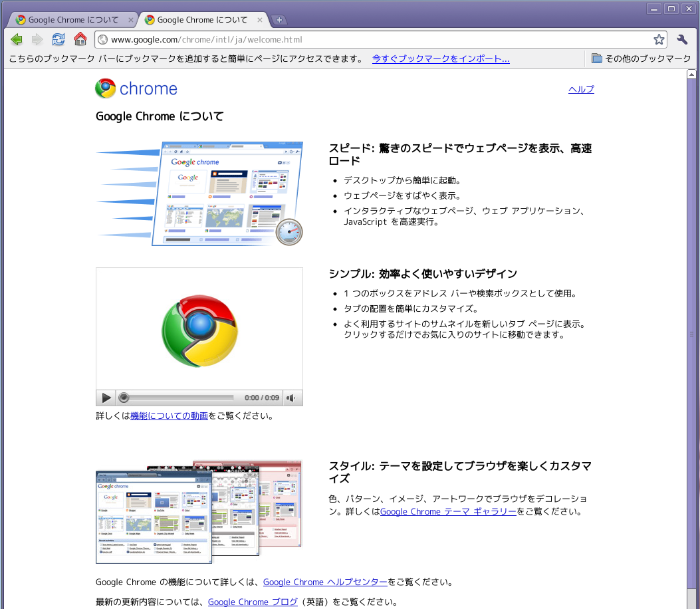
Task: Click the address bar URL field
Action: pos(372,39)
